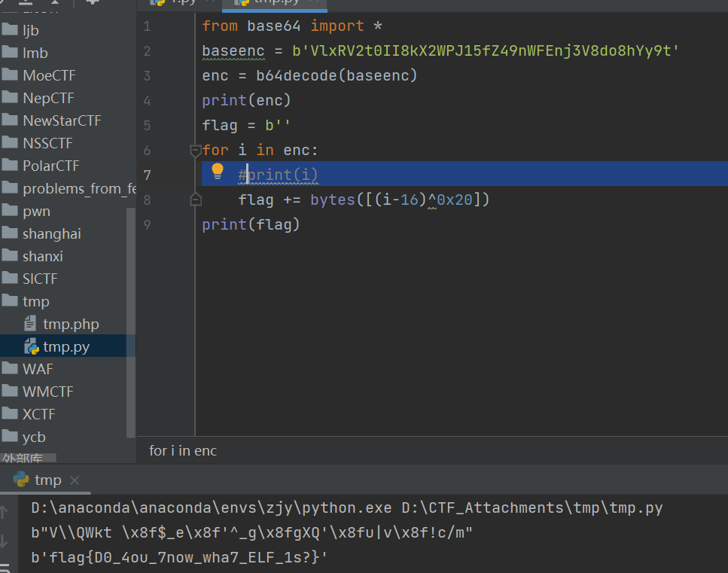This screenshot has height=573, width=728.
Task: Open tmp.php in the project tree
Action: [x=71, y=325]
